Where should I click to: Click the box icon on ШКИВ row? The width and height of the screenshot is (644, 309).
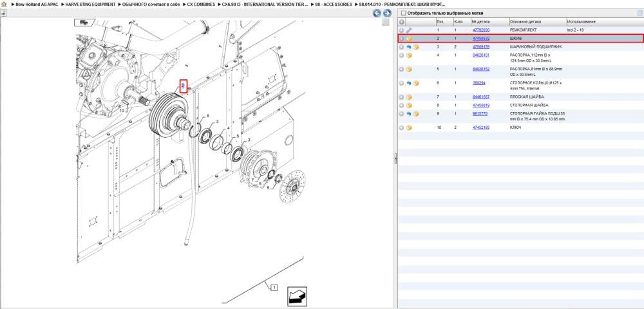(x=409, y=39)
